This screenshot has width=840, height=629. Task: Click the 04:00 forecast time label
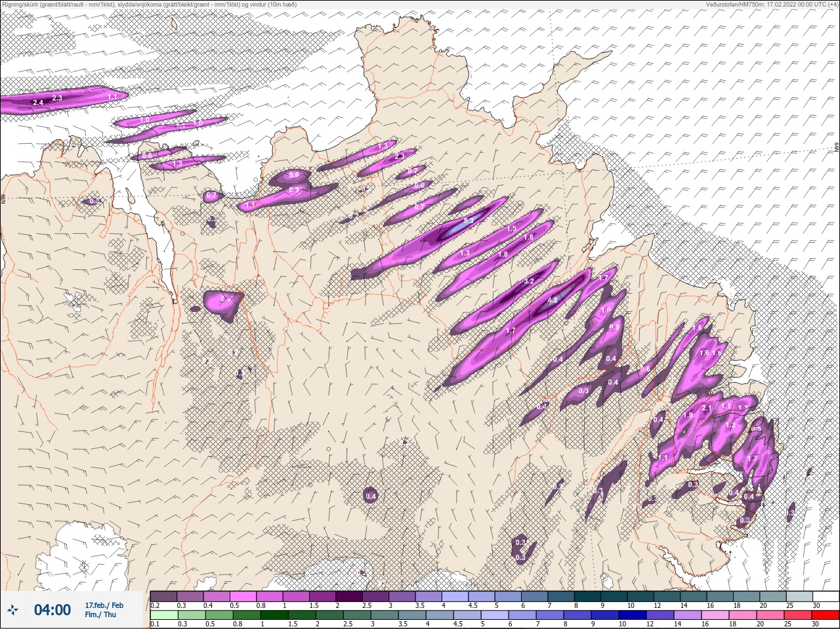coord(52,610)
